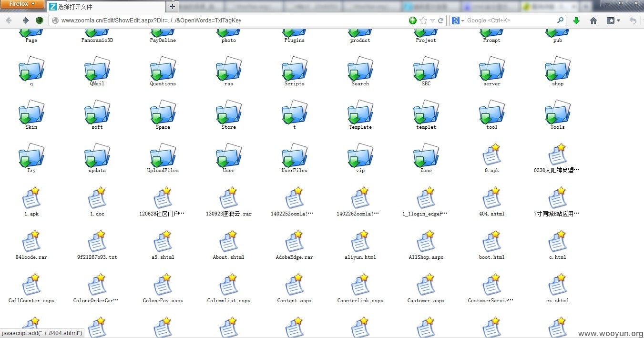Open the Space folder icon
This screenshot has width=644, height=338.
pos(163,113)
